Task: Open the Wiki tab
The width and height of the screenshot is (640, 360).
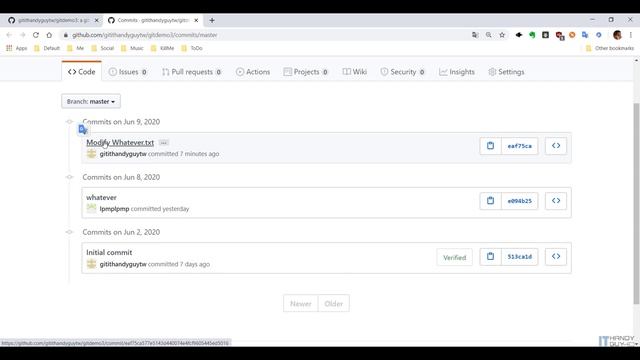Action: pyautogui.click(x=355, y=72)
